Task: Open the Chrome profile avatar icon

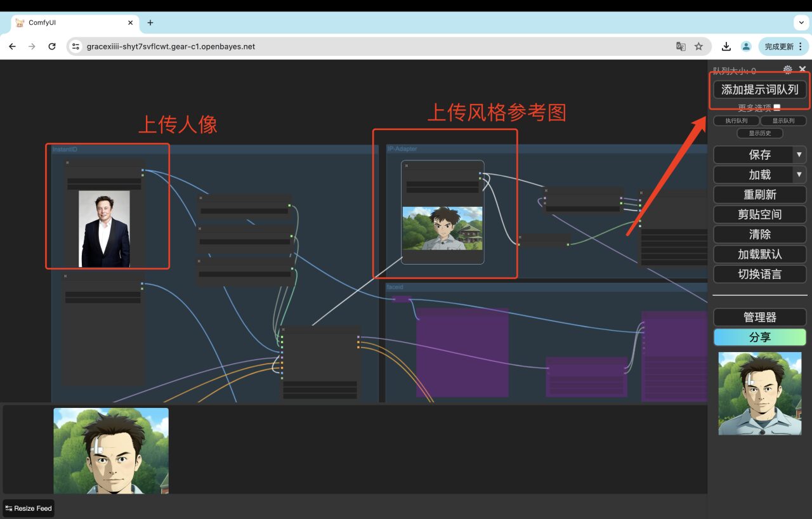Action: (746, 46)
